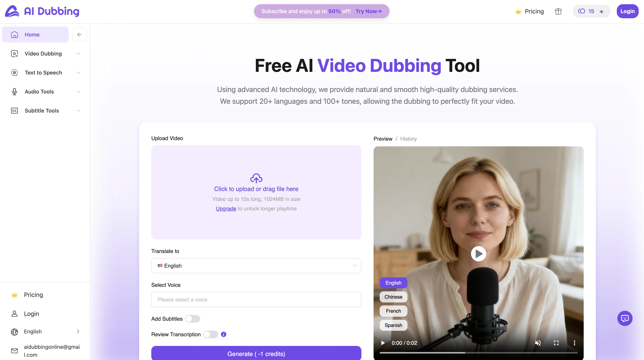Open video more options menu
This screenshot has width=644, height=360.
pyautogui.click(x=575, y=343)
